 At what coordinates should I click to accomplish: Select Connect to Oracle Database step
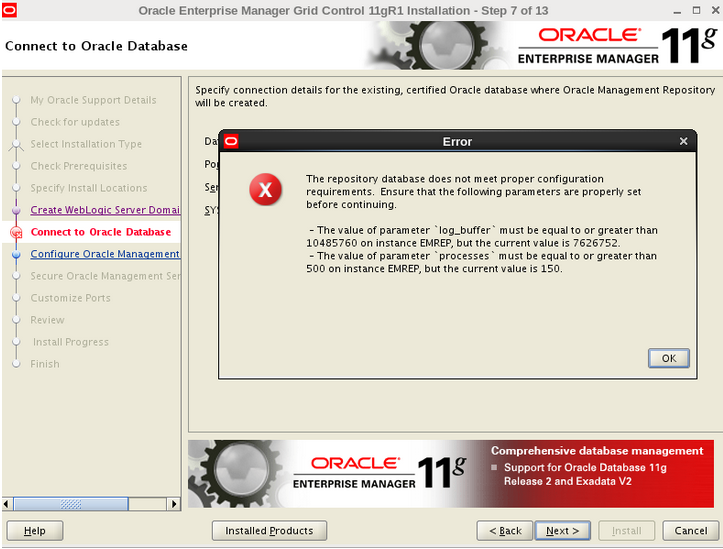(x=101, y=232)
